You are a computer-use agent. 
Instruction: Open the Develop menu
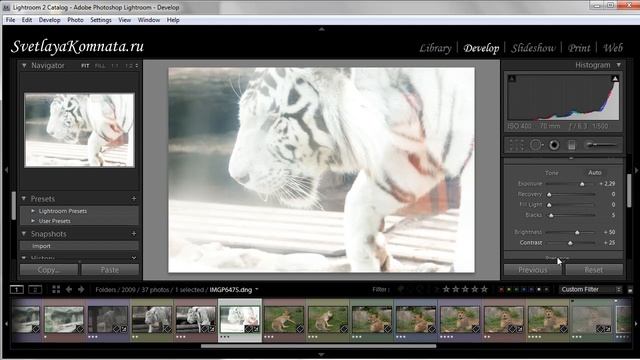pos(49,20)
